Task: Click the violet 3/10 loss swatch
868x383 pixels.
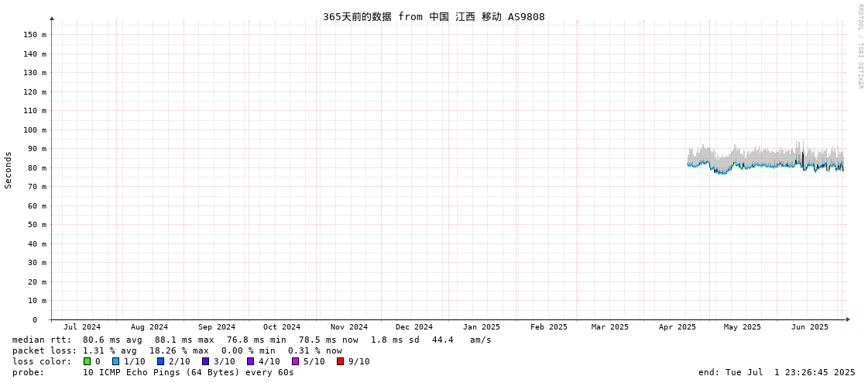Action: pyautogui.click(x=205, y=361)
